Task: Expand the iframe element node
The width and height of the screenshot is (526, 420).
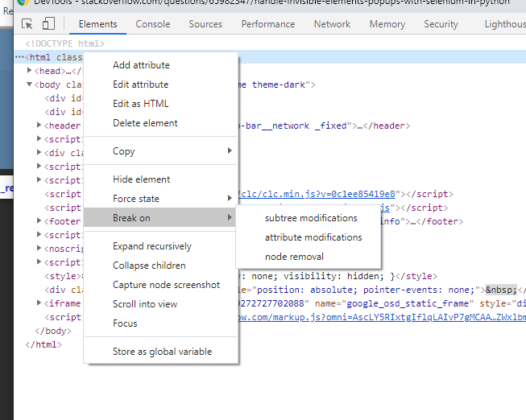Action: tap(39, 303)
